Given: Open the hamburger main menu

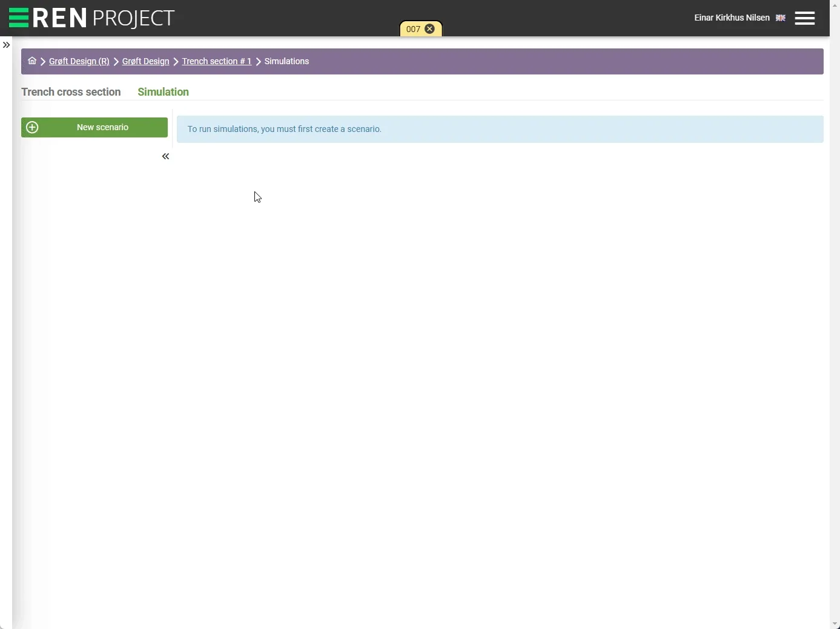Looking at the screenshot, I should click(x=805, y=18).
